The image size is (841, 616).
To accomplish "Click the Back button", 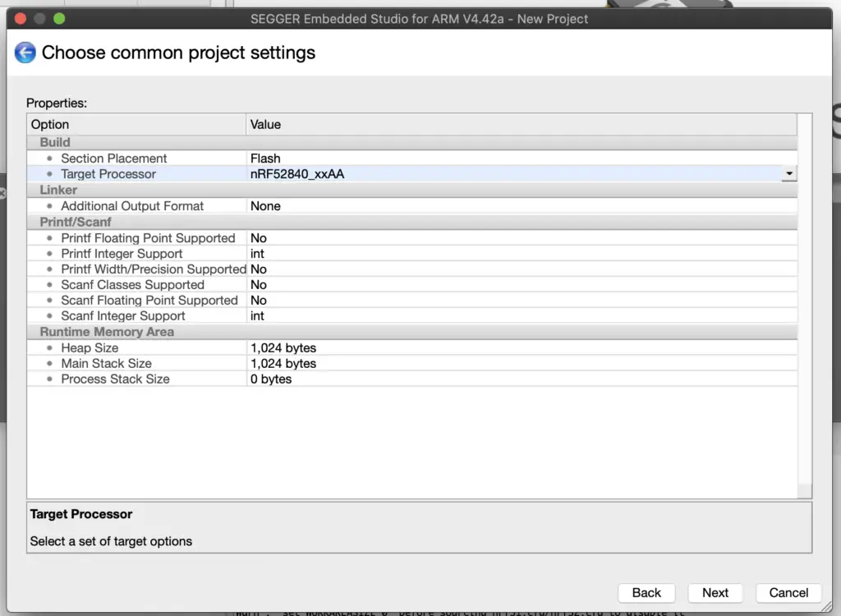I will [646, 592].
